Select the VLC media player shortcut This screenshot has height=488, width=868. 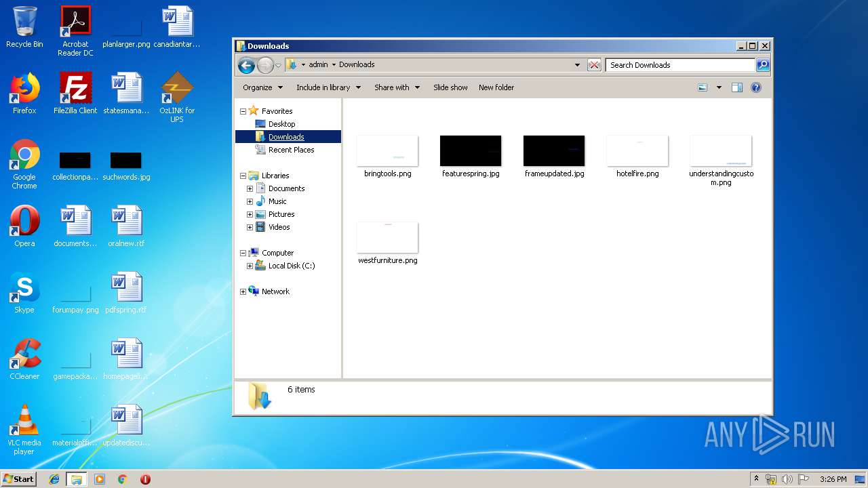pyautogui.click(x=24, y=430)
